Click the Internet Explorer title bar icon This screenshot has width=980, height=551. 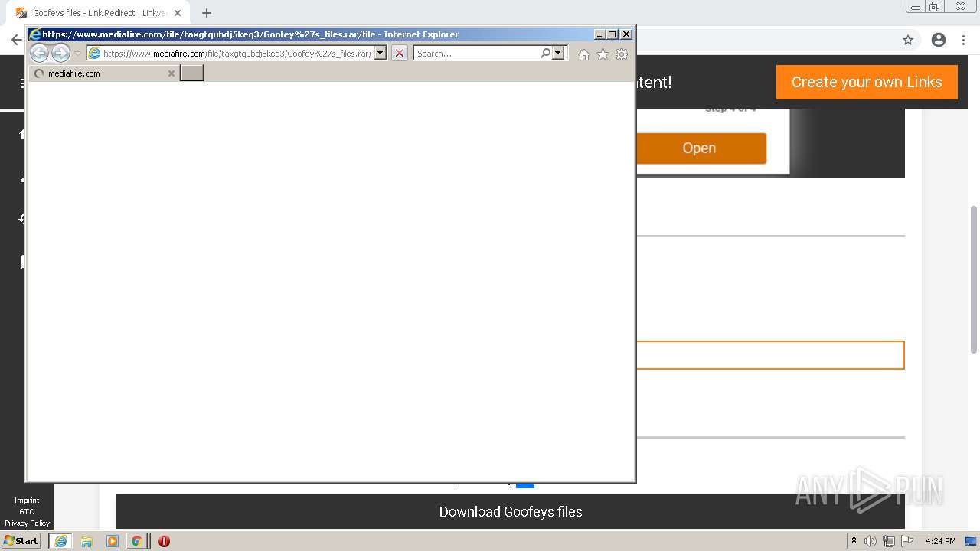(x=35, y=34)
